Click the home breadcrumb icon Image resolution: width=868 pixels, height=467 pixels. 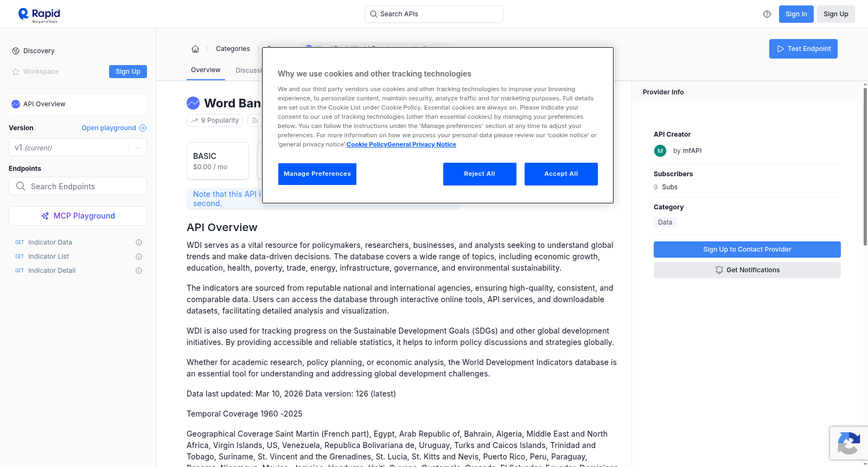click(195, 49)
